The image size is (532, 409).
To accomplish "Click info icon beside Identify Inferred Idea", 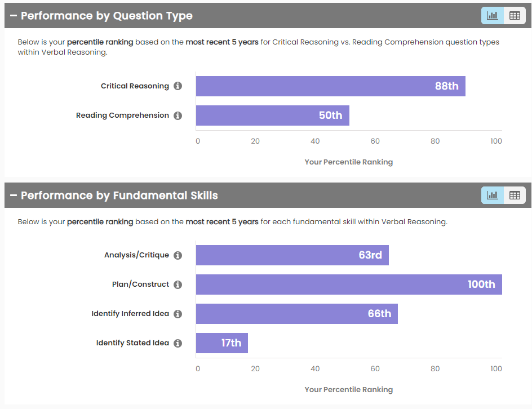I will (x=178, y=314).
